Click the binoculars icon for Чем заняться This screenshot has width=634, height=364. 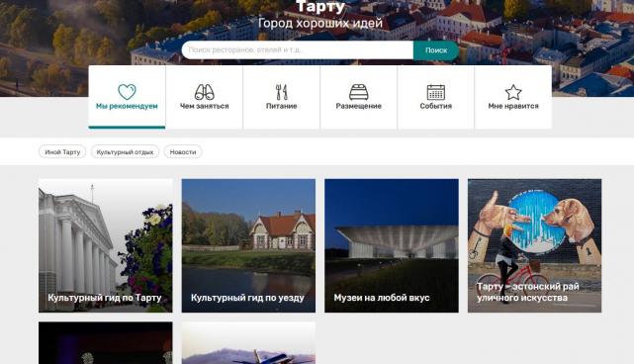coord(204,92)
